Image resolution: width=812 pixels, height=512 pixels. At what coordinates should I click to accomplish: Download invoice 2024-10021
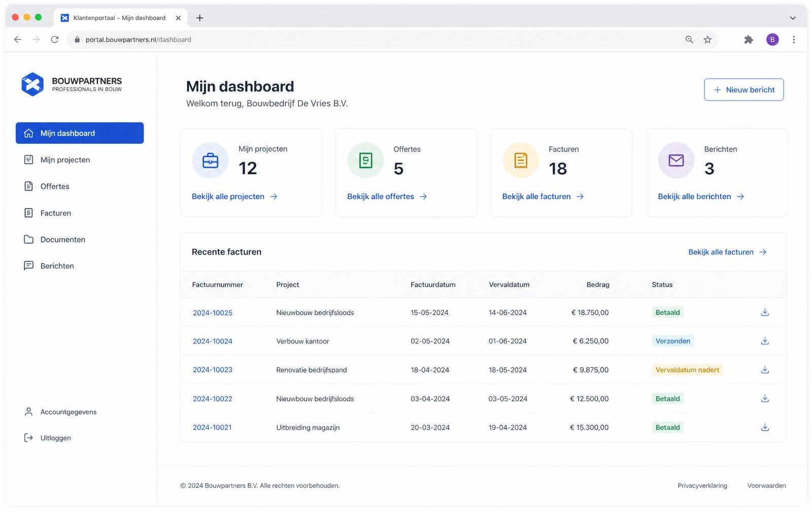765,427
